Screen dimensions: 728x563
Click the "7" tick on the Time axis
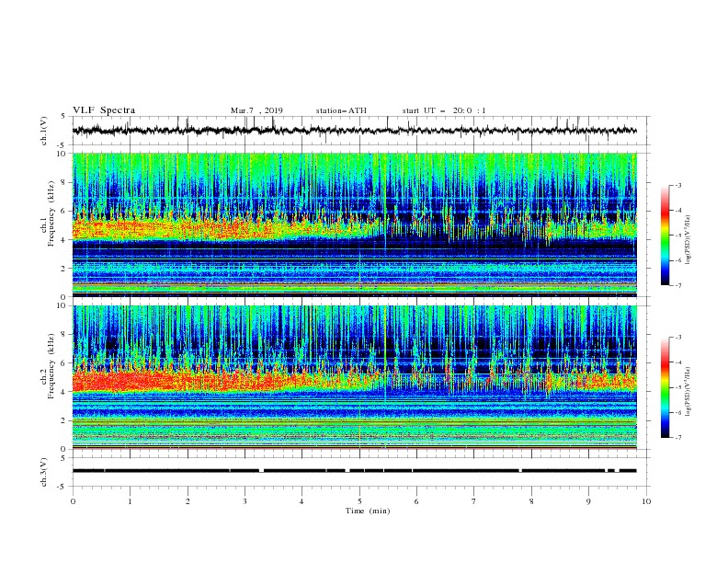pos(474,501)
